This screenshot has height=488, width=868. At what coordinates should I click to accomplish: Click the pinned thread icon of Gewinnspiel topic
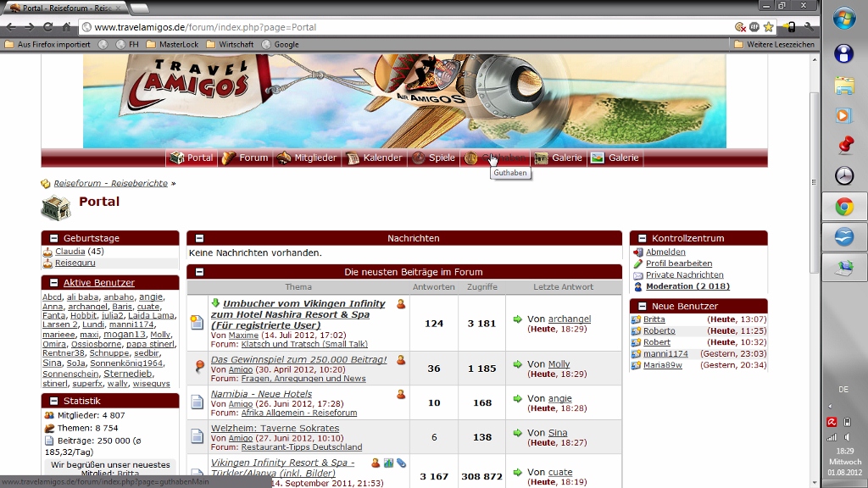pos(197,366)
